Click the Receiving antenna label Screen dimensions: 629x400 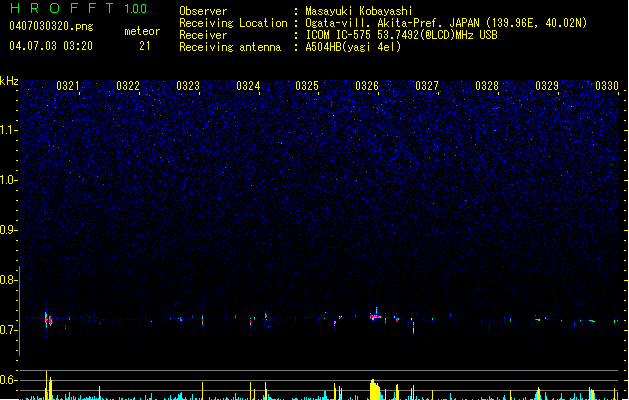pyautogui.click(x=230, y=47)
